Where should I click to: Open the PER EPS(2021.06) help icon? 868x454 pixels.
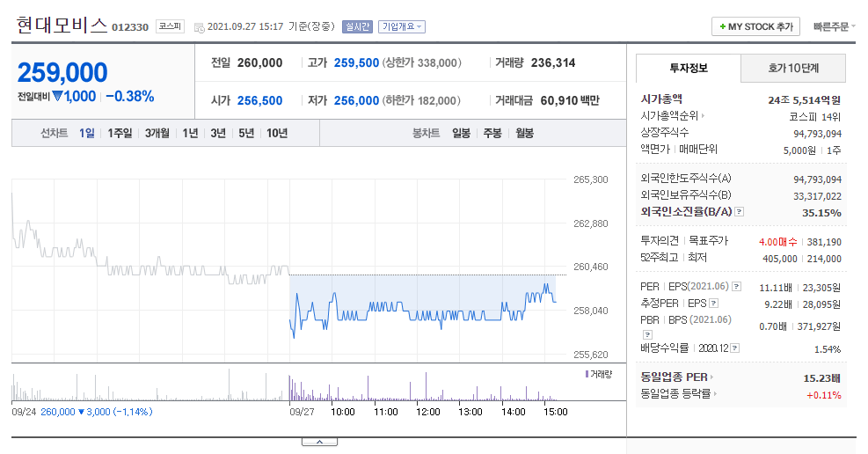[x=736, y=287]
